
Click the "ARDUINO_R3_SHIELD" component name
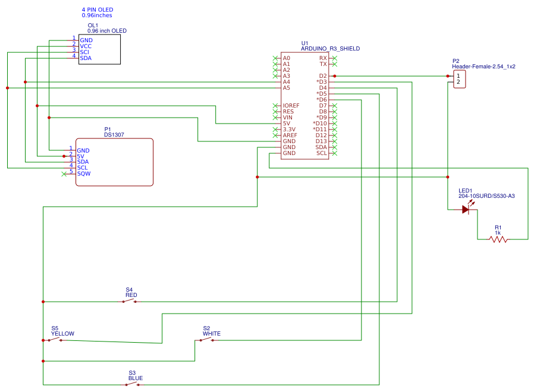coord(331,49)
